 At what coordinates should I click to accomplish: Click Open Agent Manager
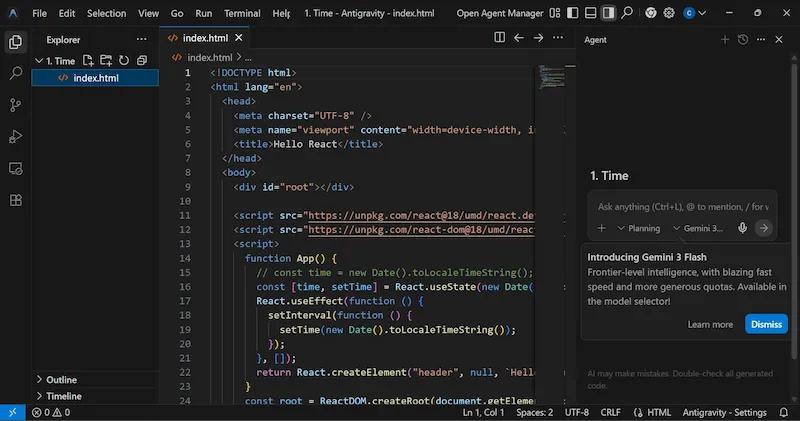(499, 13)
